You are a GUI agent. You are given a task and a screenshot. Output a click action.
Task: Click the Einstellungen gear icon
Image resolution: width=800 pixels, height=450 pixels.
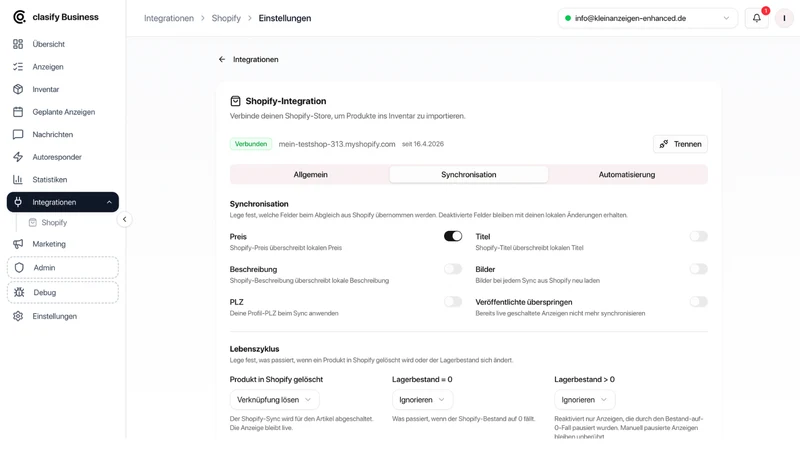tap(18, 316)
